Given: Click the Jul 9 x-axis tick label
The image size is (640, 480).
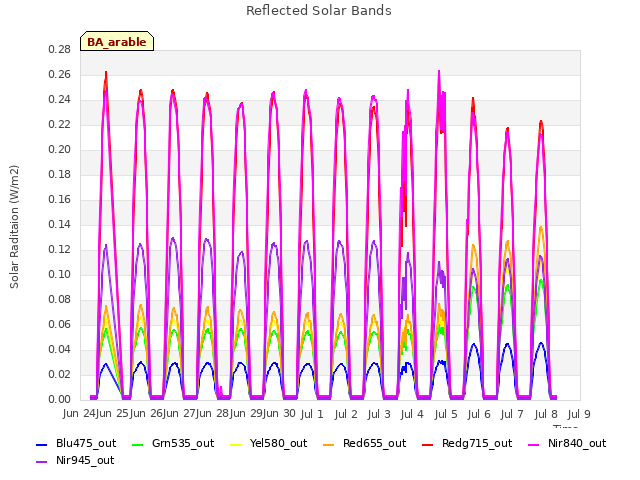Looking at the screenshot, I should pos(579,414).
